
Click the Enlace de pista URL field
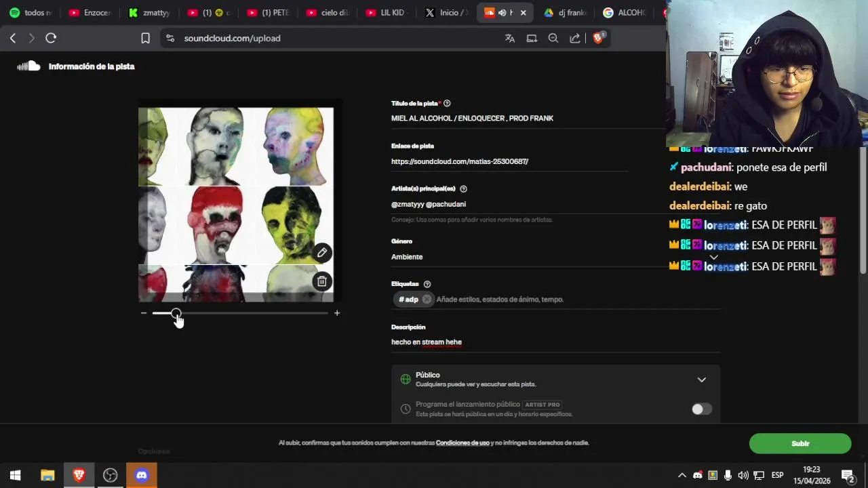(509, 162)
